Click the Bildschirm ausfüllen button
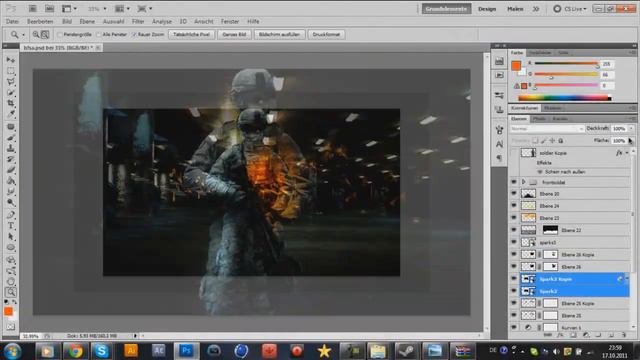The height and width of the screenshot is (360, 640). pyautogui.click(x=279, y=35)
